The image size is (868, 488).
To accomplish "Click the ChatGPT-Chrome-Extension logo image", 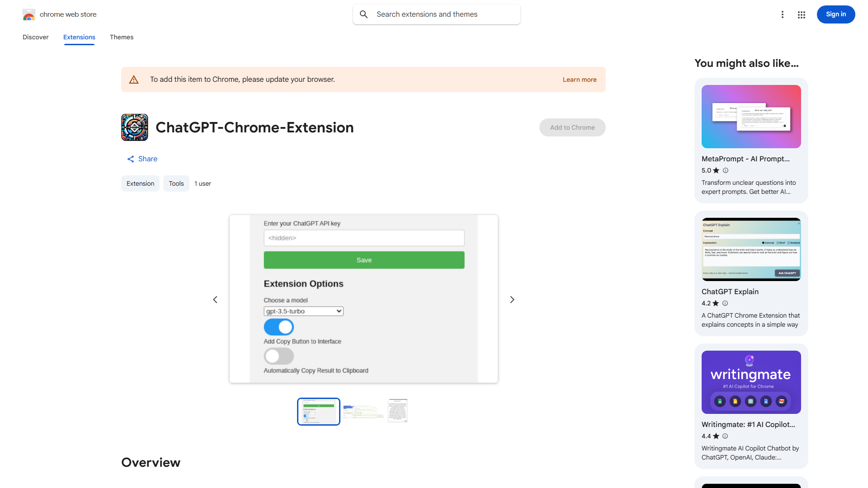I will 134,127.
